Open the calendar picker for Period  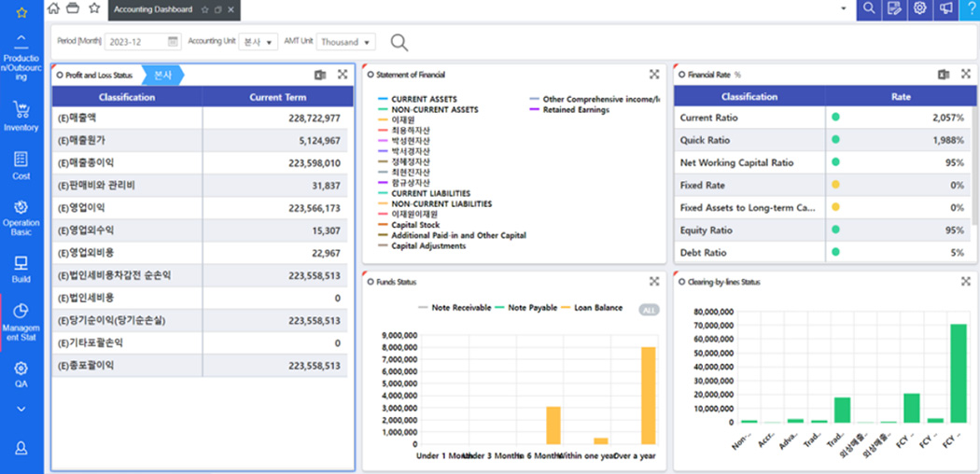click(x=173, y=42)
